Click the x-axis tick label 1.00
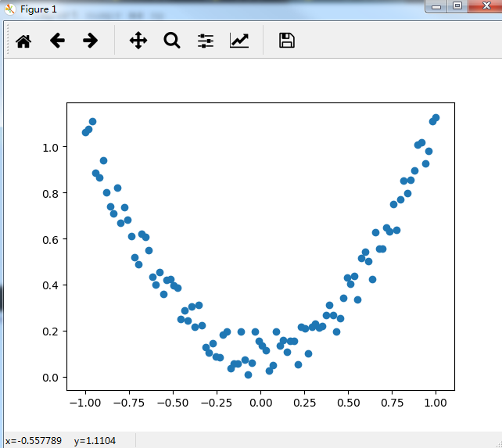 point(436,403)
